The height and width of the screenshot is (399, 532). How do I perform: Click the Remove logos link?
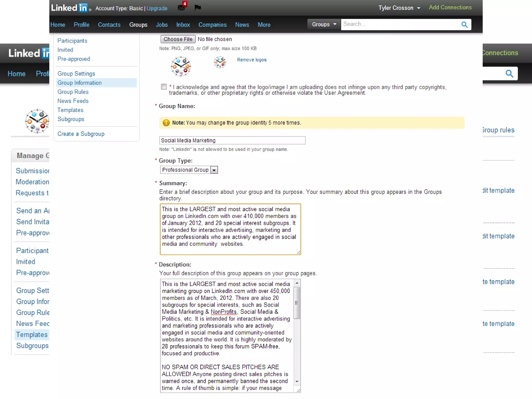pos(251,60)
